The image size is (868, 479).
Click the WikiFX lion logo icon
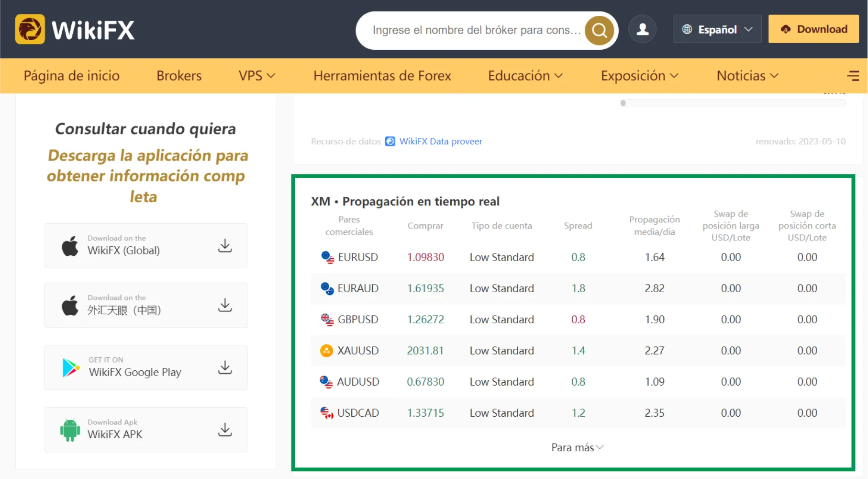[x=30, y=29]
